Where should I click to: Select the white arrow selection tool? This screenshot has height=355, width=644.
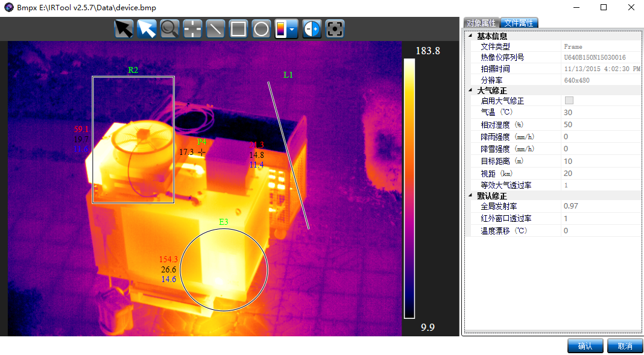pyautogui.click(x=147, y=29)
